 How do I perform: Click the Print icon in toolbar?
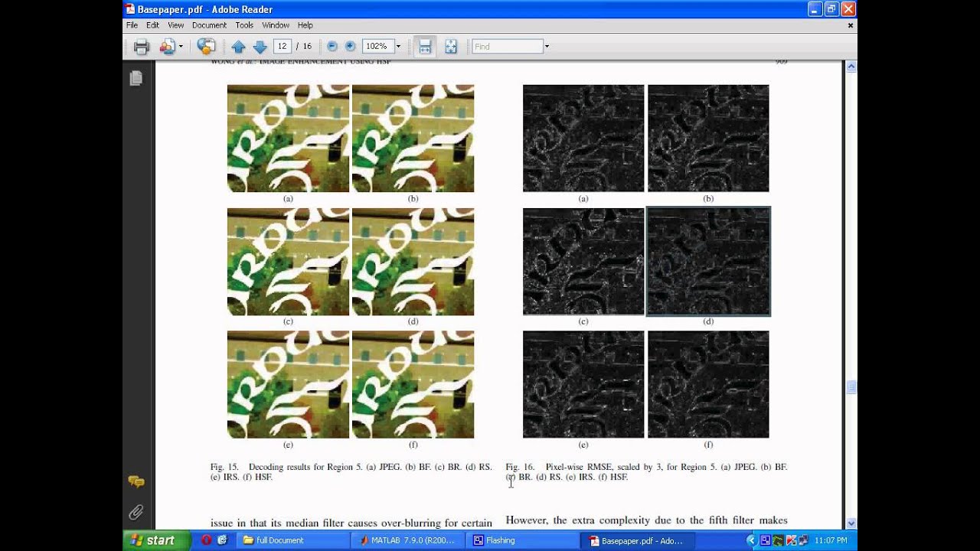pyautogui.click(x=142, y=47)
